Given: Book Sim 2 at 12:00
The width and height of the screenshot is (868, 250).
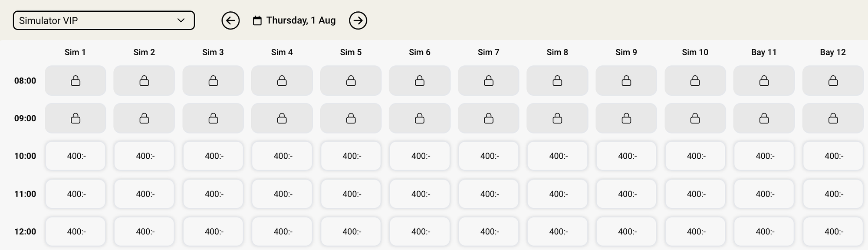Looking at the screenshot, I should point(144,232).
